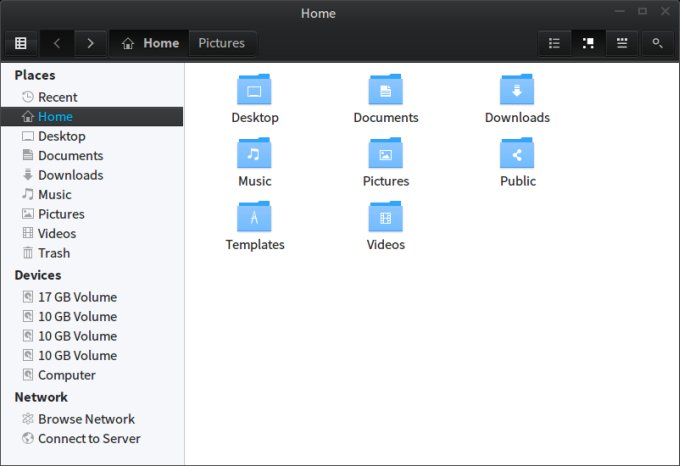The image size is (680, 466).
Task: Open the search tool
Action: tap(657, 43)
